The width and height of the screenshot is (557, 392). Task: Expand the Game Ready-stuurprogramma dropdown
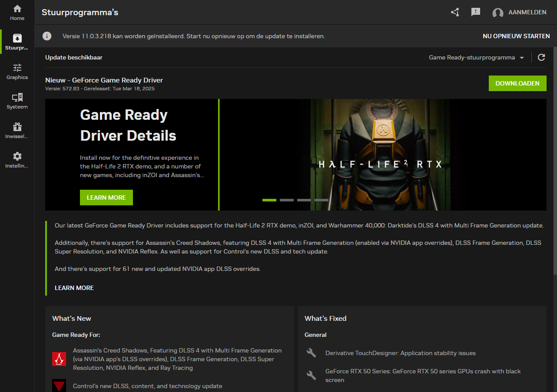click(x=476, y=58)
